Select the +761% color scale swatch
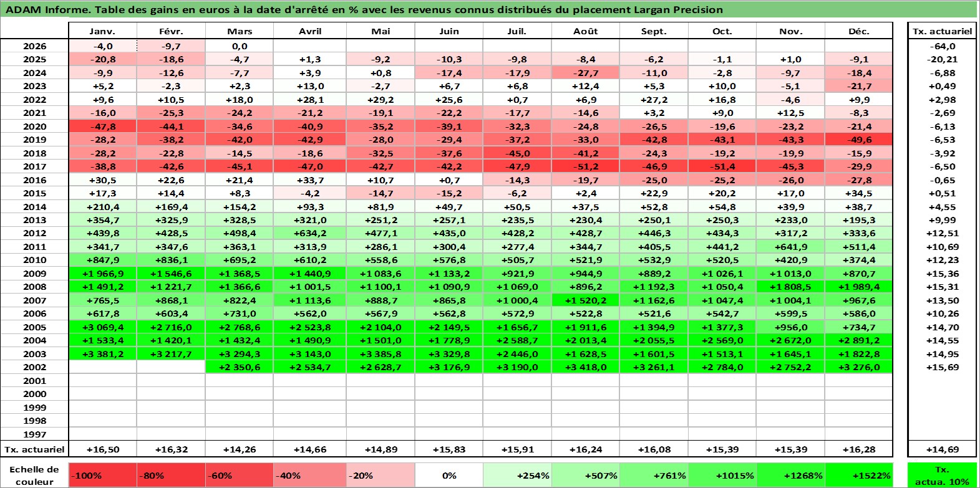This screenshot has width=980, height=488. pyautogui.click(x=654, y=475)
